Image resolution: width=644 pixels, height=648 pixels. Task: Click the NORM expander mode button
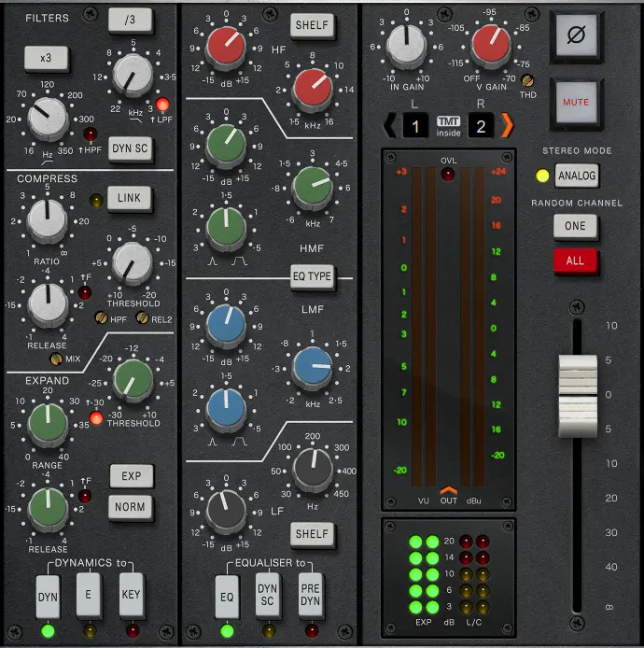click(x=130, y=507)
